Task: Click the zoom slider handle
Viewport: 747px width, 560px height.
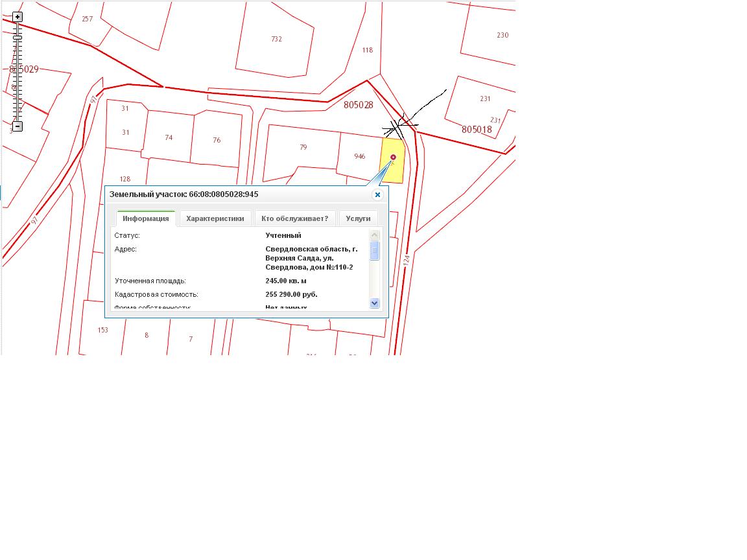Action: (x=18, y=38)
